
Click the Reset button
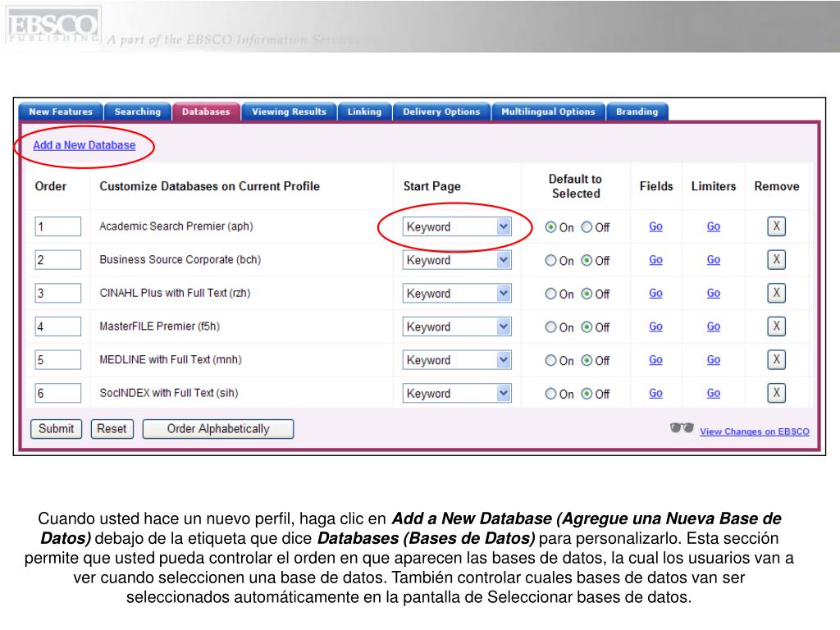[112, 429]
